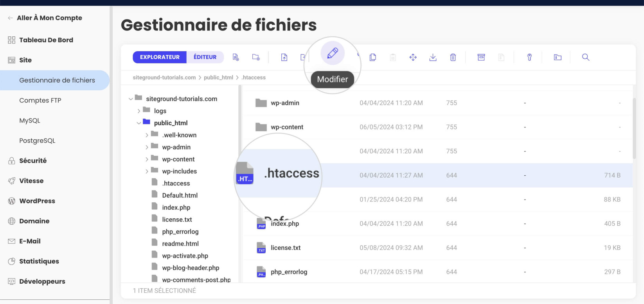Click the 714 B size of .htaccess
The height and width of the screenshot is (304, 644).
612,175
